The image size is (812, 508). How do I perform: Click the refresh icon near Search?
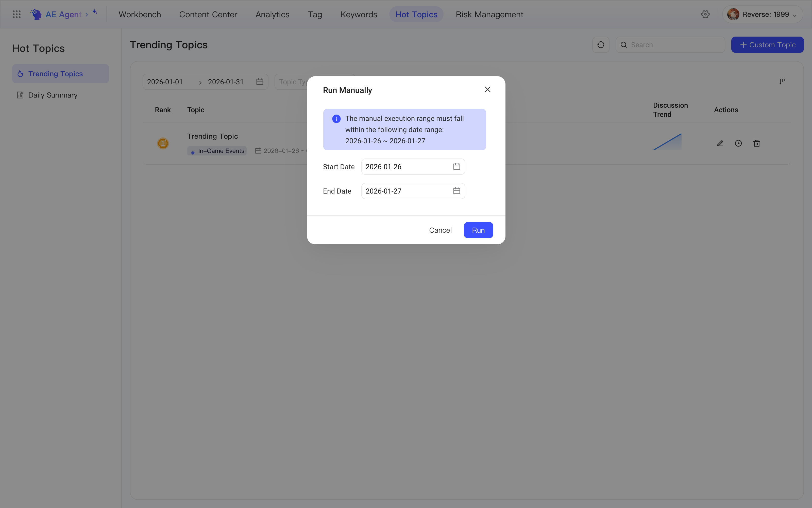(x=601, y=45)
